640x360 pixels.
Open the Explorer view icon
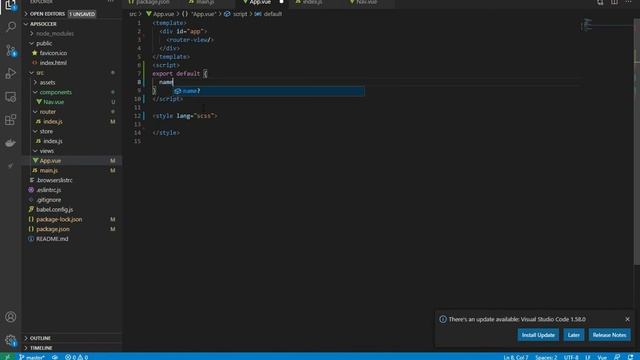pos(11,5)
